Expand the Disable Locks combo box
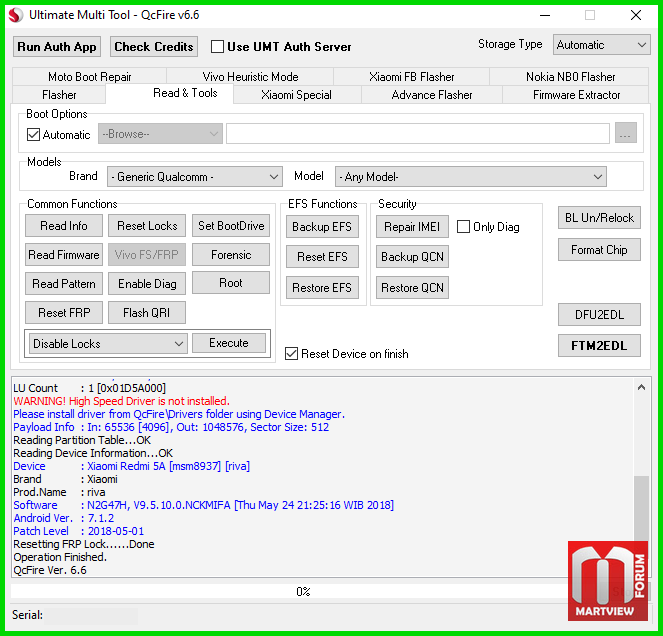Viewport: 663px width, 636px height. pyautogui.click(x=108, y=343)
